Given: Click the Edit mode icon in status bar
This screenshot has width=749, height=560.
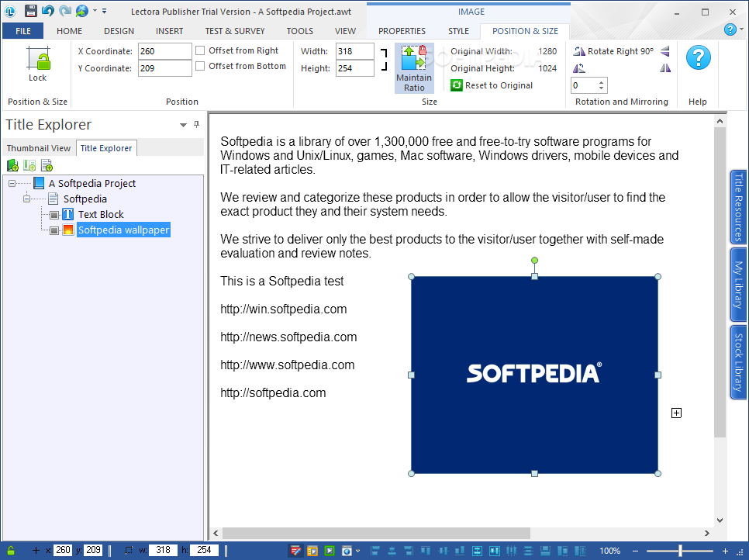Looking at the screenshot, I should [295, 551].
